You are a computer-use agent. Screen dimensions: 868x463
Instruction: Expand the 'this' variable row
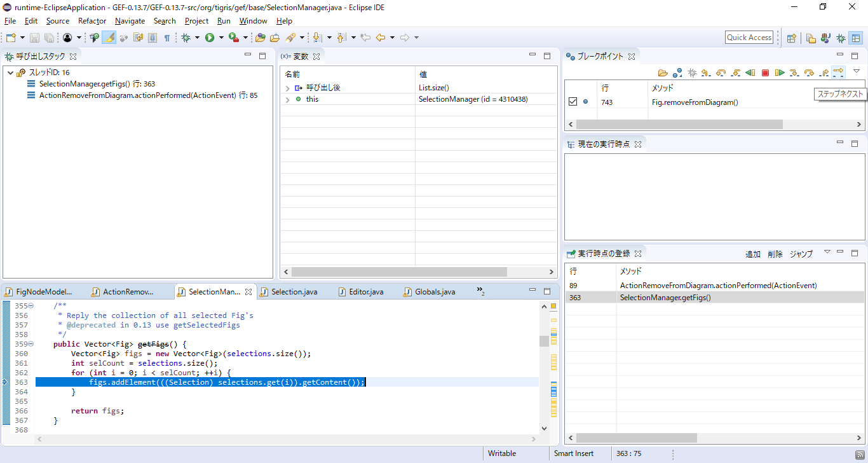(287, 99)
